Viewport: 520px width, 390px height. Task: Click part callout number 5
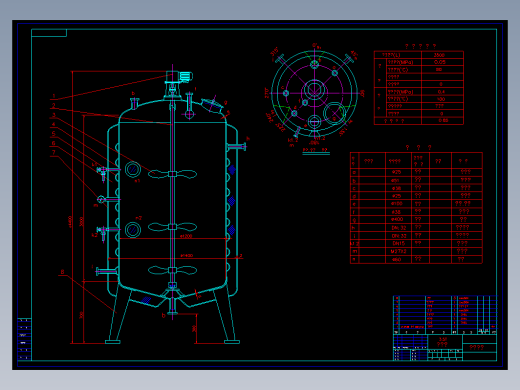[x=54, y=134]
